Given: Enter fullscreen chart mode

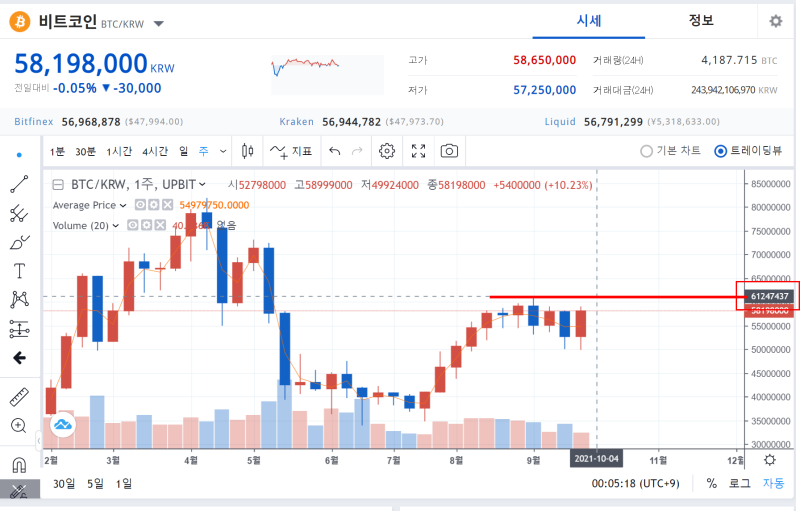Looking at the screenshot, I should pos(418,151).
